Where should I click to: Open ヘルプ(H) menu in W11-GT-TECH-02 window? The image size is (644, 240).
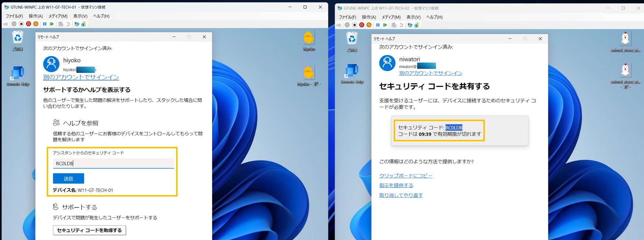[434, 17]
